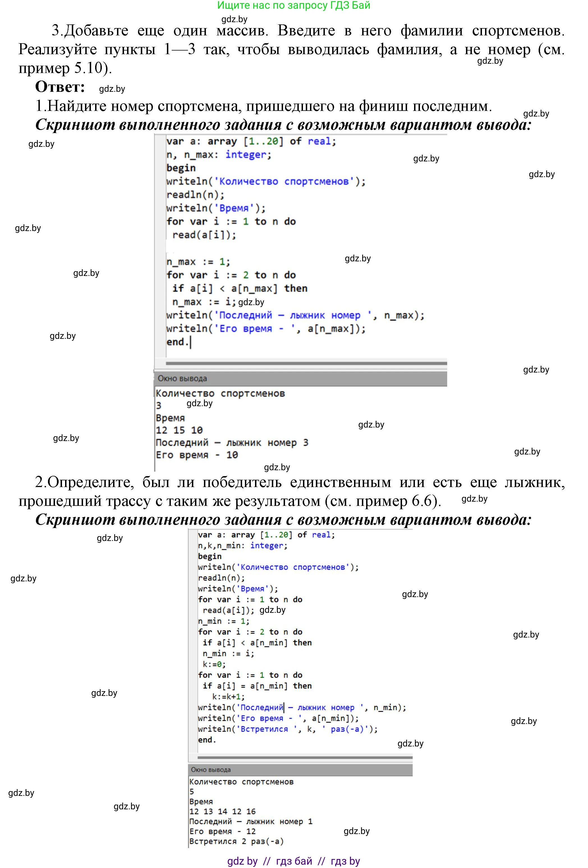Image resolution: width=588 pixels, height=868 pixels.
Task: Click the code line 'k:=0;'
Action: [214, 664]
